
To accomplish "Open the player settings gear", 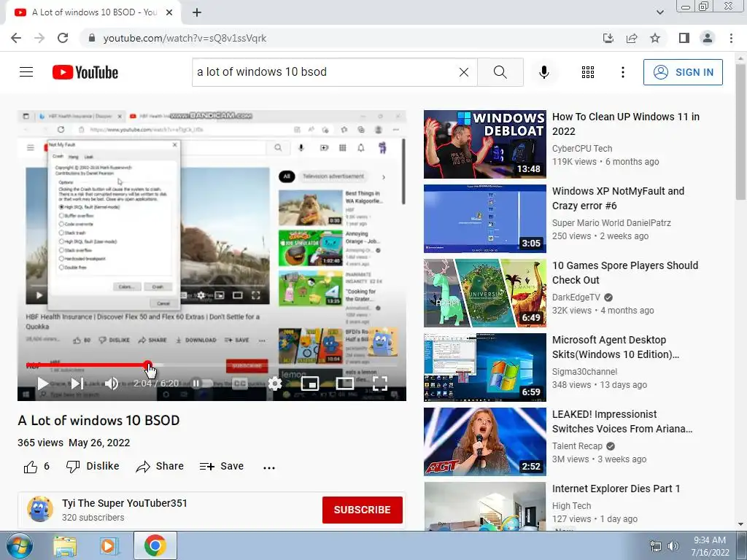I will point(275,384).
